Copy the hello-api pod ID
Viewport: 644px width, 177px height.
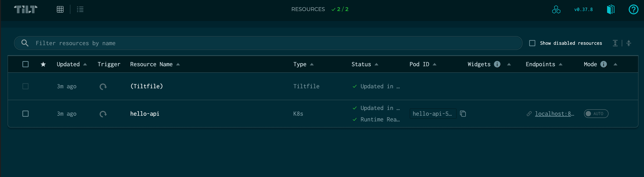click(x=463, y=114)
